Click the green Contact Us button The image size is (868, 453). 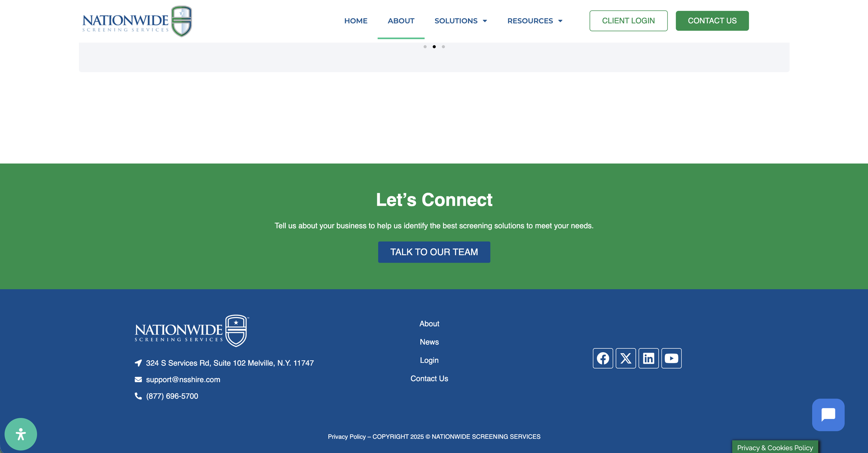(712, 21)
